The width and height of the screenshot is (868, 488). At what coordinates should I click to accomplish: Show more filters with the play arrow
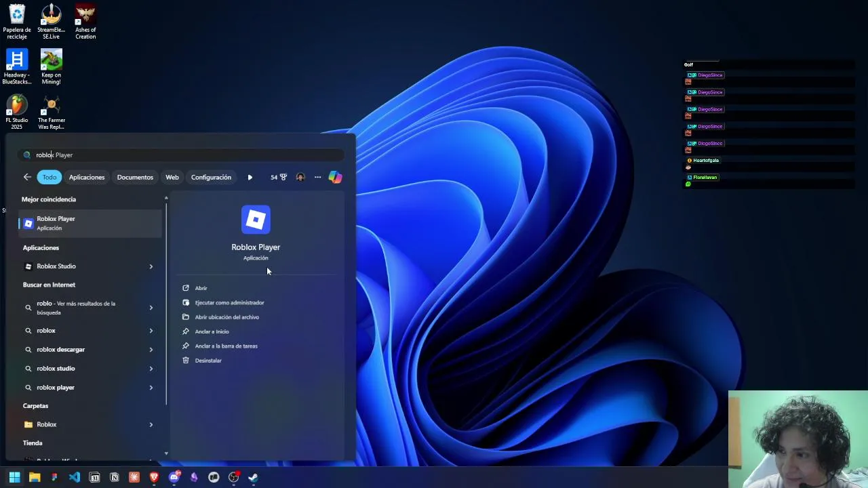tap(250, 177)
